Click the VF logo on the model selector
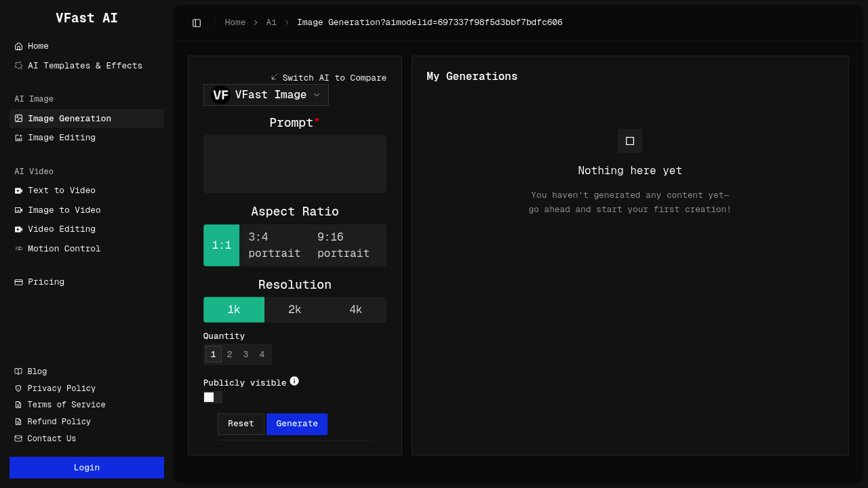 click(x=220, y=95)
